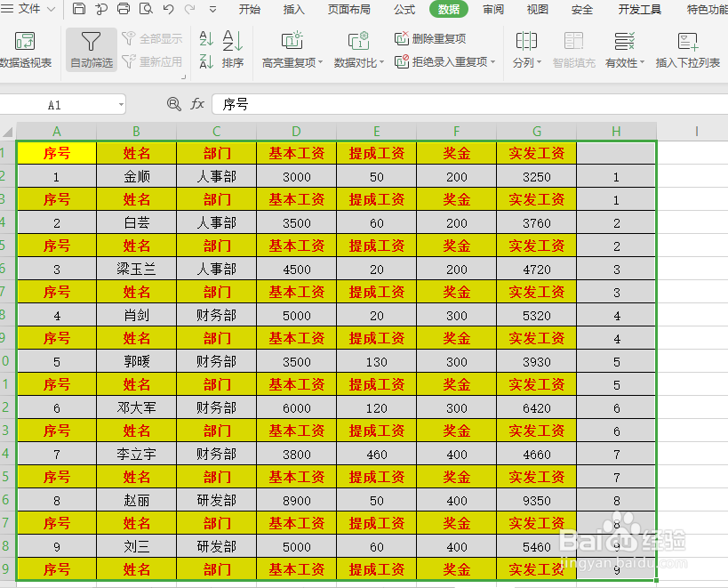Switch to the 插入 tab
The image size is (728, 588).
tap(294, 9)
